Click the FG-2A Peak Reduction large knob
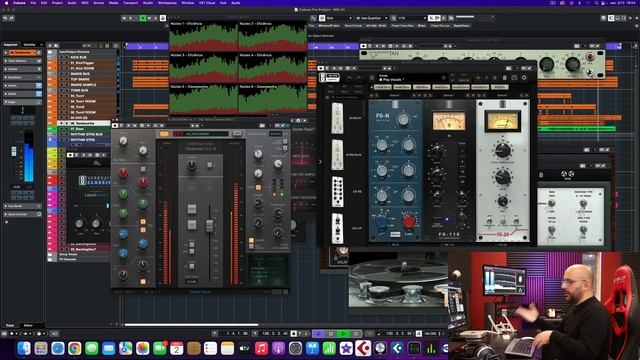 [503, 150]
